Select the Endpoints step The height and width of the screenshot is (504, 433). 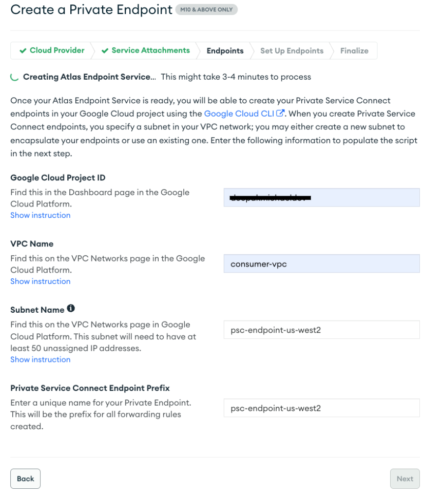[x=225, y=51]
